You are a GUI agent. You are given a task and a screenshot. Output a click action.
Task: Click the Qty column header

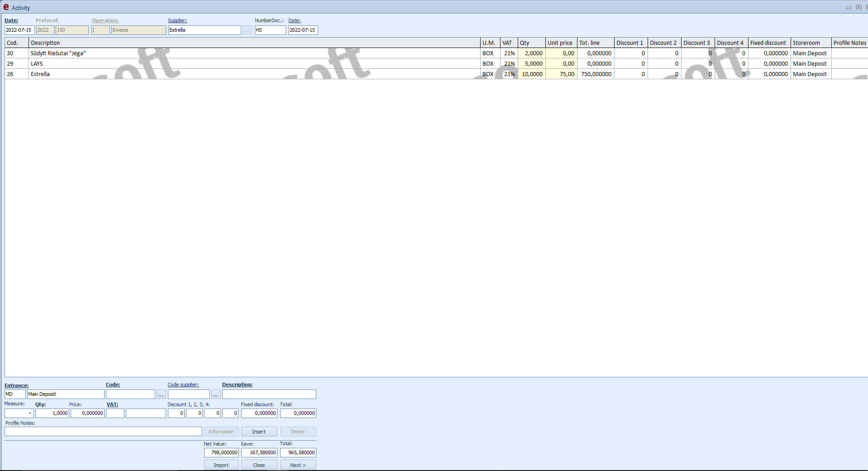(532, 43)
